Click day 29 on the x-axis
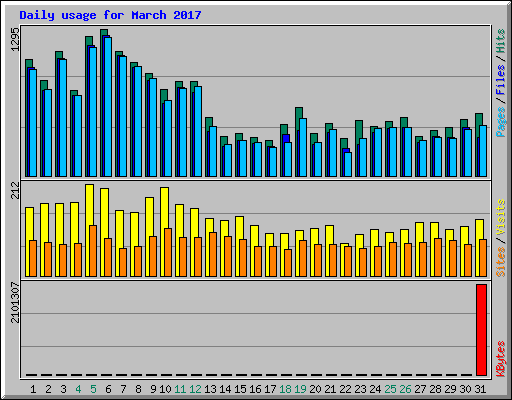 [x=450, y=389]
